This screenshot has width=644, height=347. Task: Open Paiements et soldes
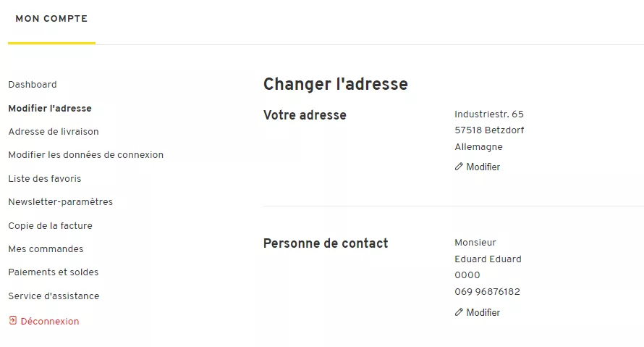[x=54, y=272]
